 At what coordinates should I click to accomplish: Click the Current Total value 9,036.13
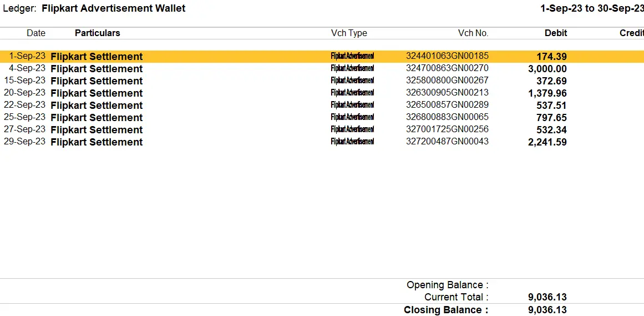(547, 297)
